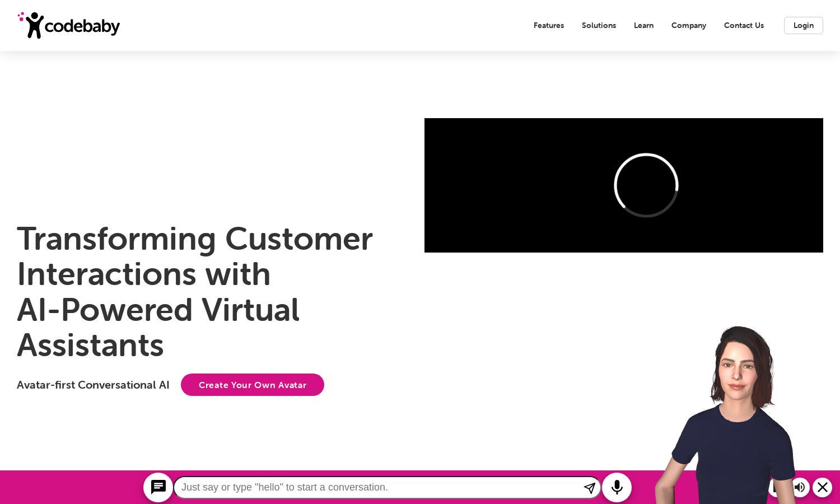Open the Company menu
Screen dimensions: 840x504
click(689, 25)
